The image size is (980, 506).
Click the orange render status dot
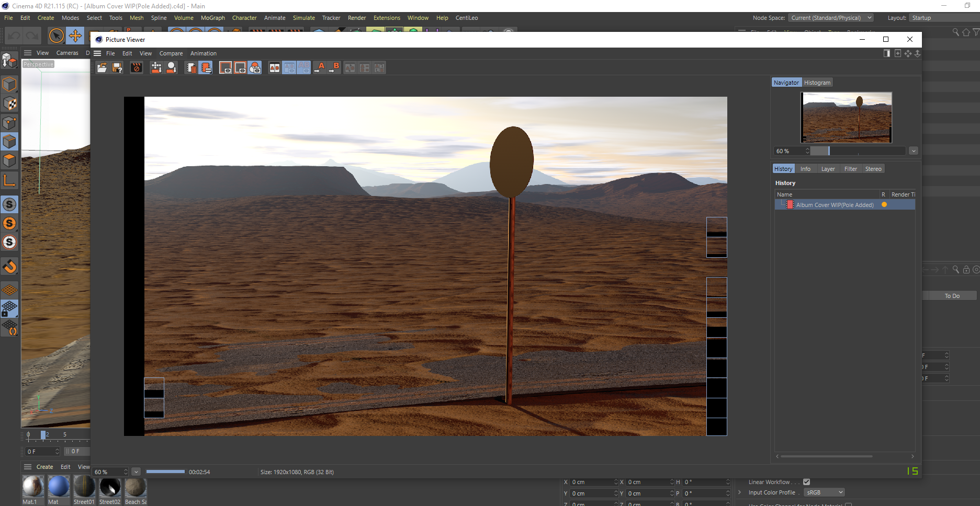click(884, 204)
